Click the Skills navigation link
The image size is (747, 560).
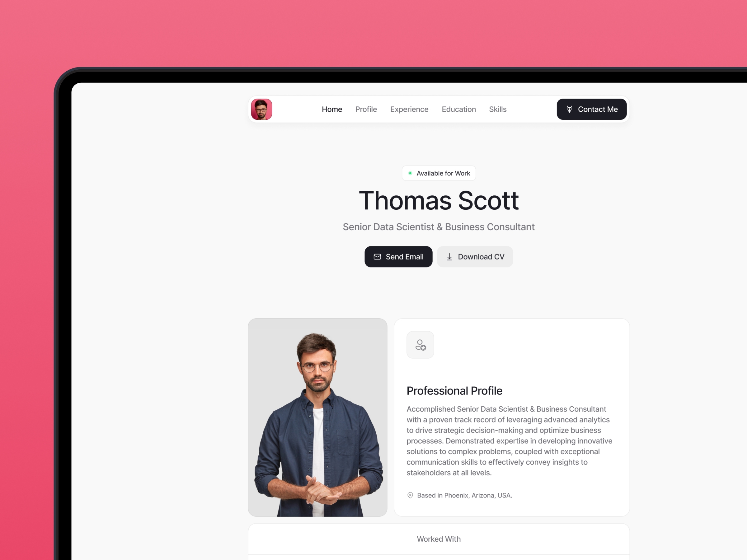[497, 109]
